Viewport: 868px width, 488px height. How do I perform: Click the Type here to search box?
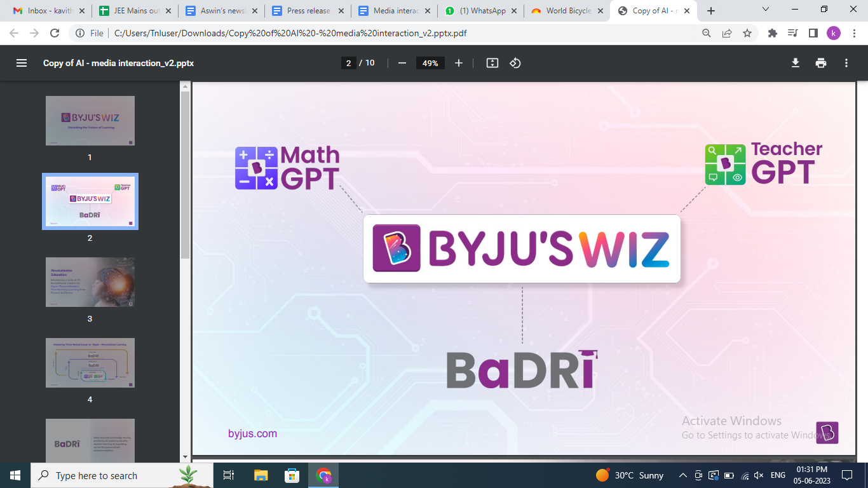[121, 475]
